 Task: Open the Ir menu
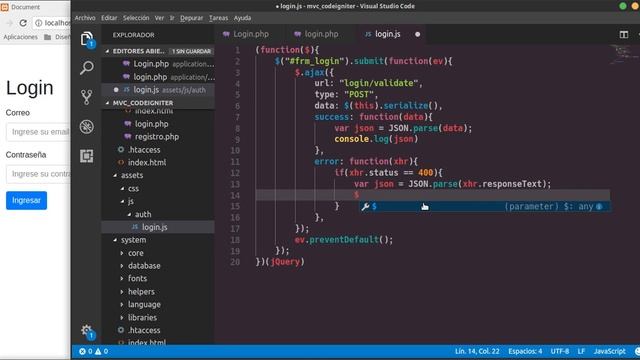[172, 18]
